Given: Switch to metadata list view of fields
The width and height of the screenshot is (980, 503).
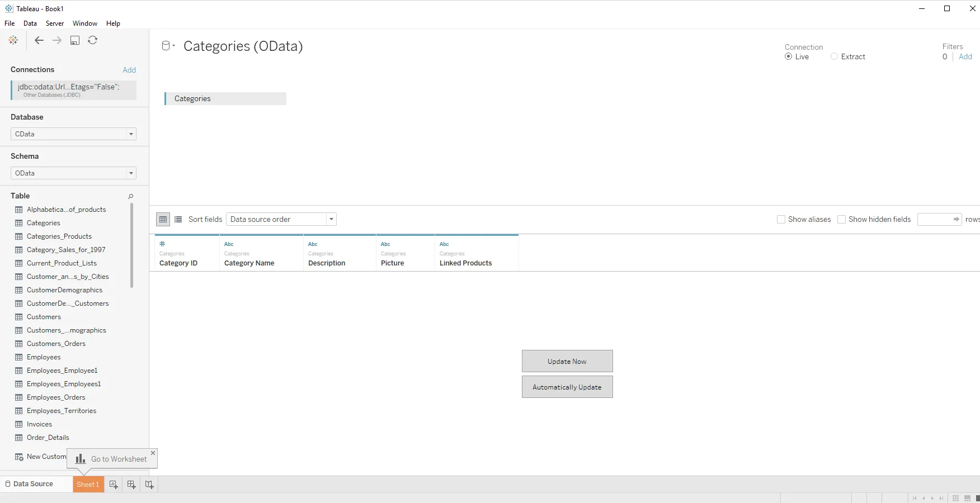Looking at the screenshot, I should point(178,219).
